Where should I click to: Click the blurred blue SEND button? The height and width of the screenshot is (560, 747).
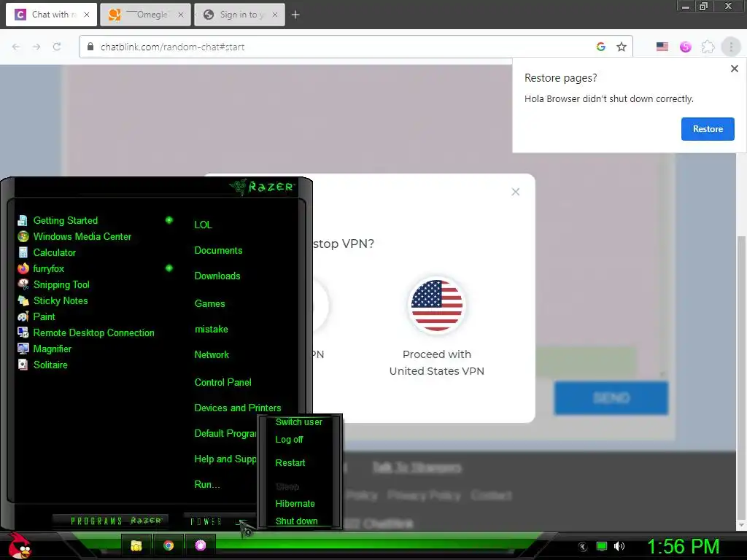[611, 398]
